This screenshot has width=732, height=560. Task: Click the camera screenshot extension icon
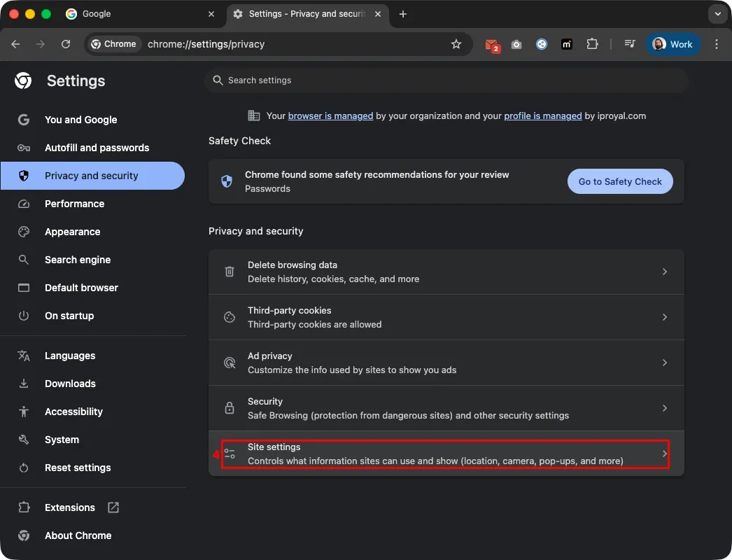point(516,44)
